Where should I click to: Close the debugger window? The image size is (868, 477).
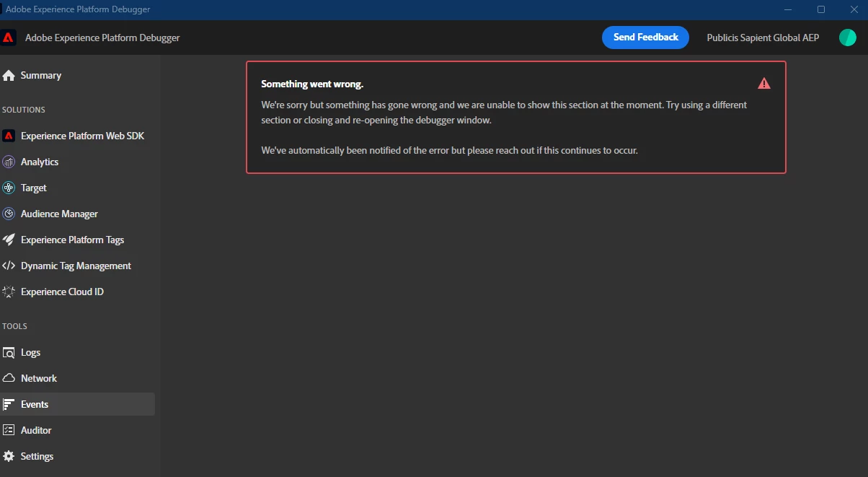click(x=854, y=9)
